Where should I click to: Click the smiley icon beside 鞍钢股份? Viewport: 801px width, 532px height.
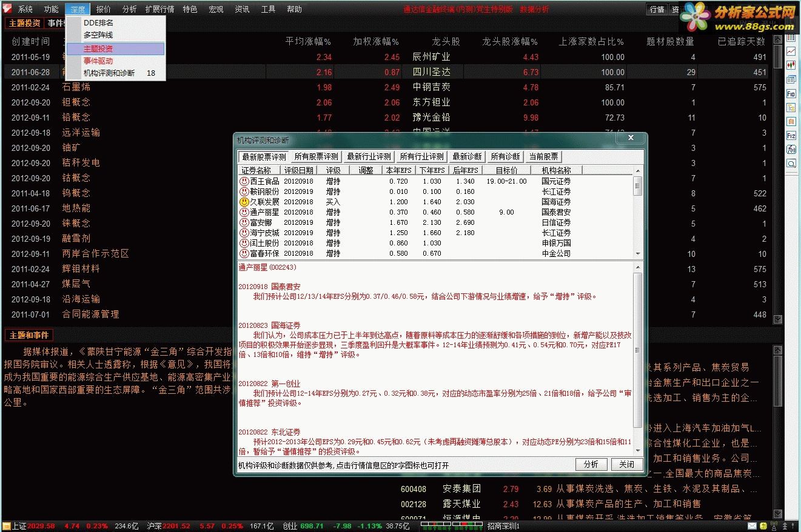(244, 191)
